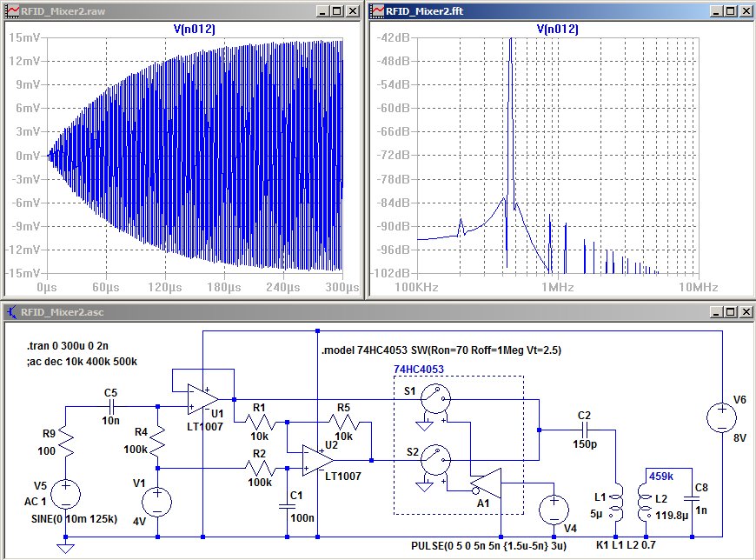
Task: Select the U2 LT1007 op-amp symbol
Action: (x=317, y=461)
